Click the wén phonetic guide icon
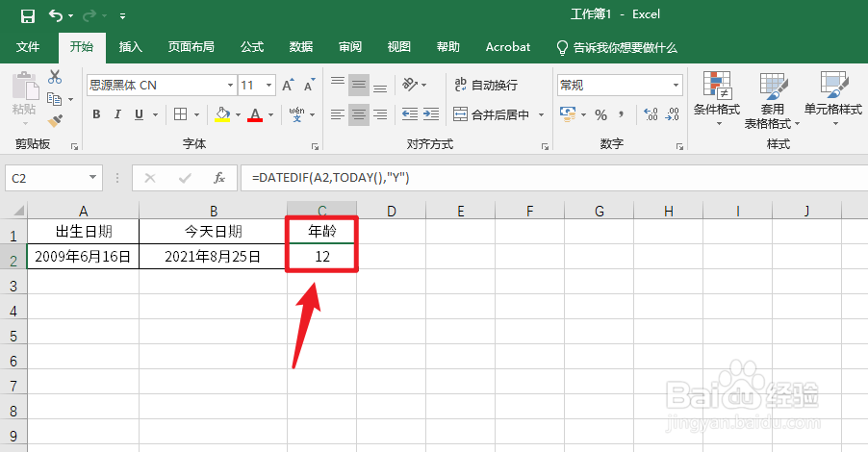This screenshot has height=452, width=868. pyautogui.click(x=296, y=114)
